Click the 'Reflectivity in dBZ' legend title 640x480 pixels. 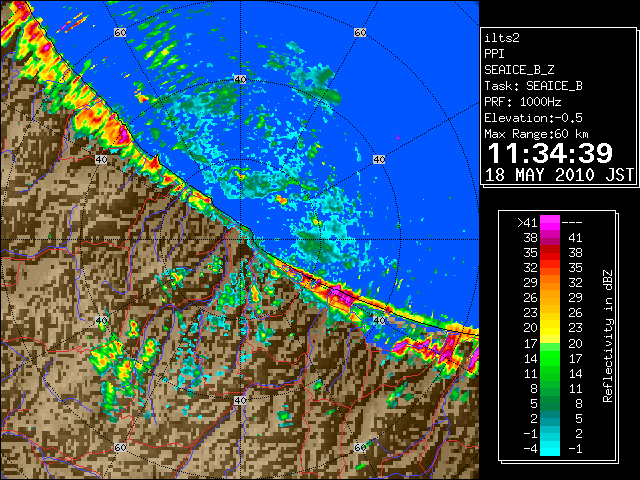click(607, 336)
